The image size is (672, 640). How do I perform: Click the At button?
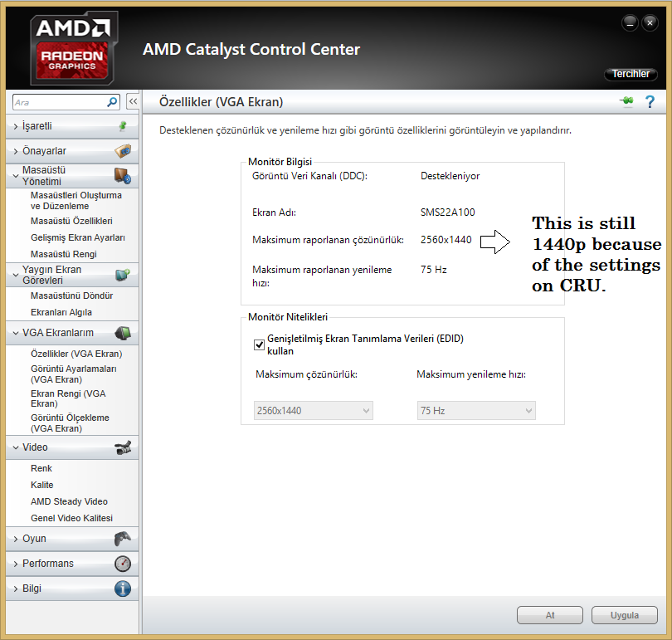(x=550, y=615)
